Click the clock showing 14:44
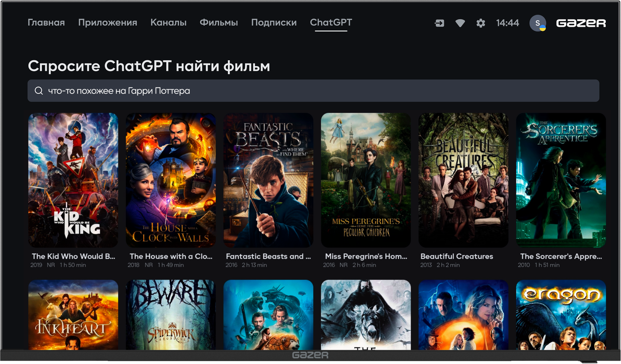621x364 pixels. coord(507,23)
